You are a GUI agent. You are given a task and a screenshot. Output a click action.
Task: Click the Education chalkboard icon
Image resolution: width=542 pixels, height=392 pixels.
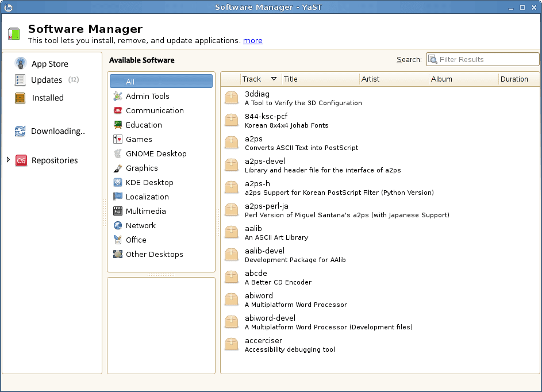tap(118, 125)
